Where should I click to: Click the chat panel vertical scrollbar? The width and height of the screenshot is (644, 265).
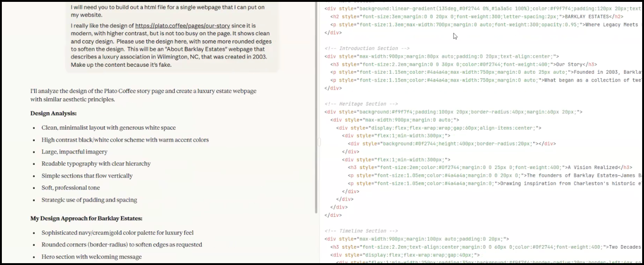coord(316,107)
